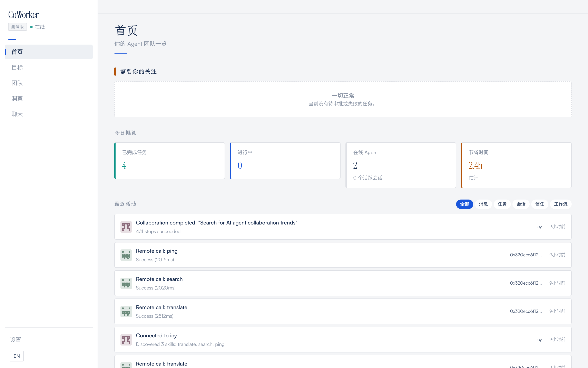Viewport: 588px width, 368px height.
Task: Filter recent activity by 工作流
Action: [561, 204]
